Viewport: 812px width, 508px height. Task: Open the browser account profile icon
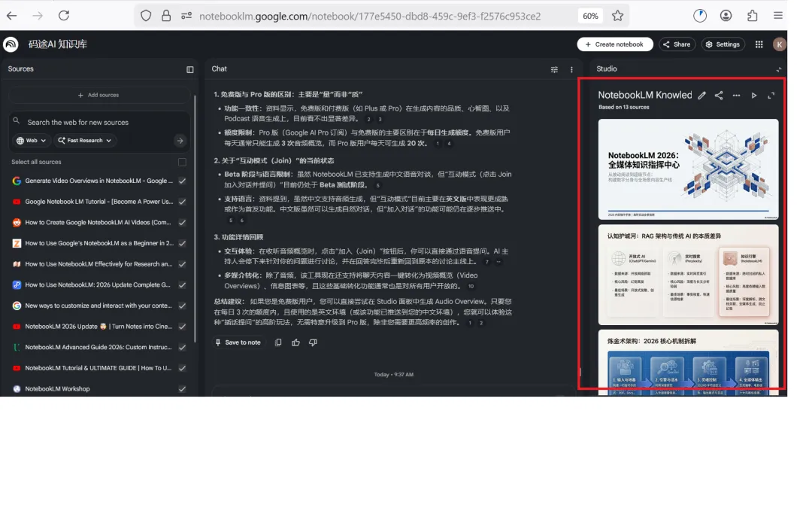click(726, 16)
